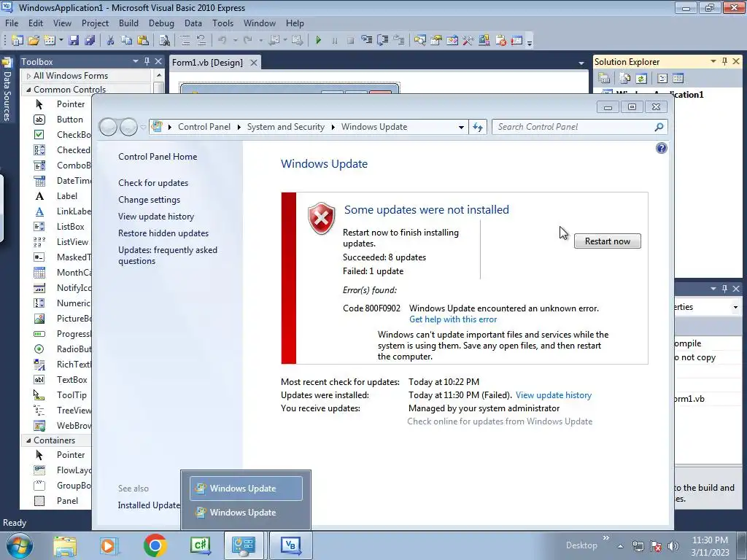Screen dimensions: 747x560
Task: Click the refresh button beside the address bar
Action: [x=478, y=127]
